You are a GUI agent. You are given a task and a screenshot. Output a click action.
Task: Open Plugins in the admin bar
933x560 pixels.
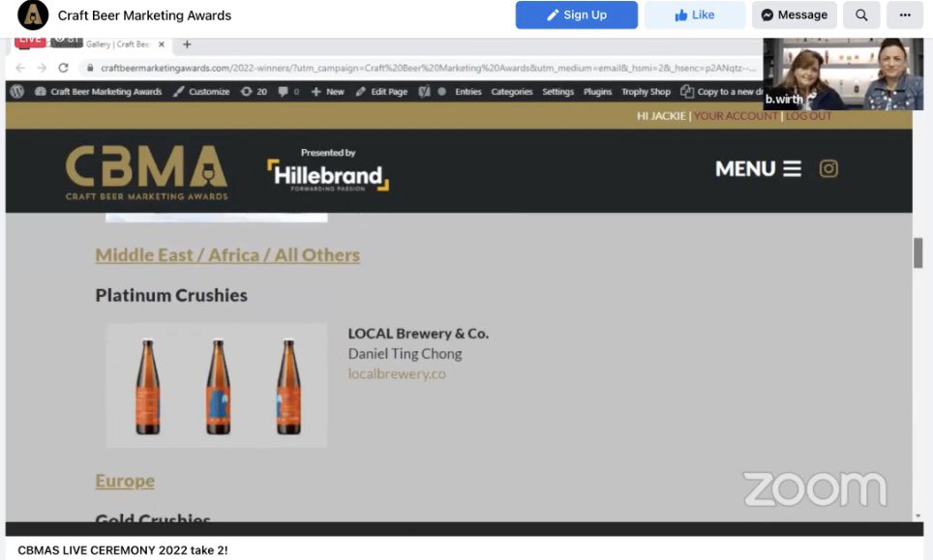coord(597,92)
